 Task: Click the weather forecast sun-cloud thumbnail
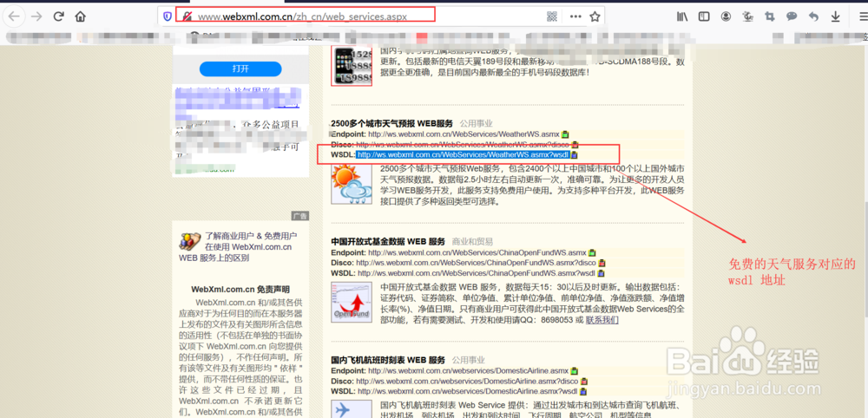coord(351,184)
